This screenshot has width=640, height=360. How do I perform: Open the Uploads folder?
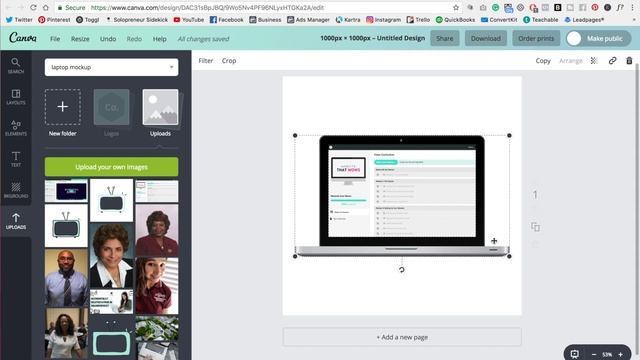[160, 112]
